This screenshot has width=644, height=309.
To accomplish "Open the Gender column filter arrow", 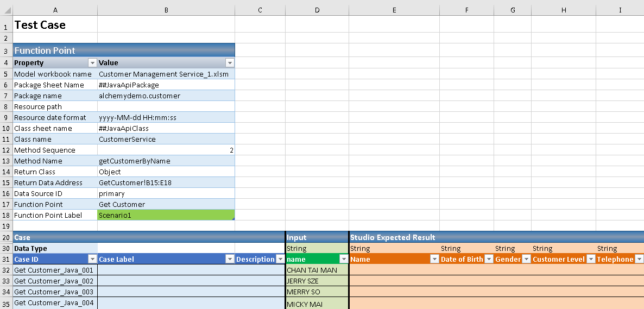I will click(x=526, y=260).
